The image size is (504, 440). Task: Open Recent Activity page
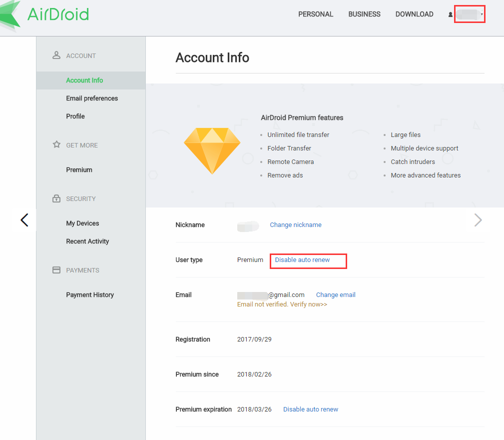click(87, 241)
